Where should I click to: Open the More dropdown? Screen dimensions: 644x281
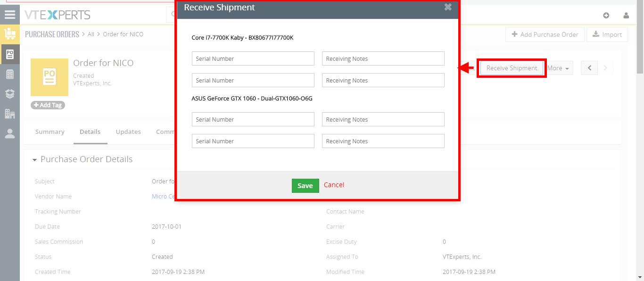click(x=559, y=68)
